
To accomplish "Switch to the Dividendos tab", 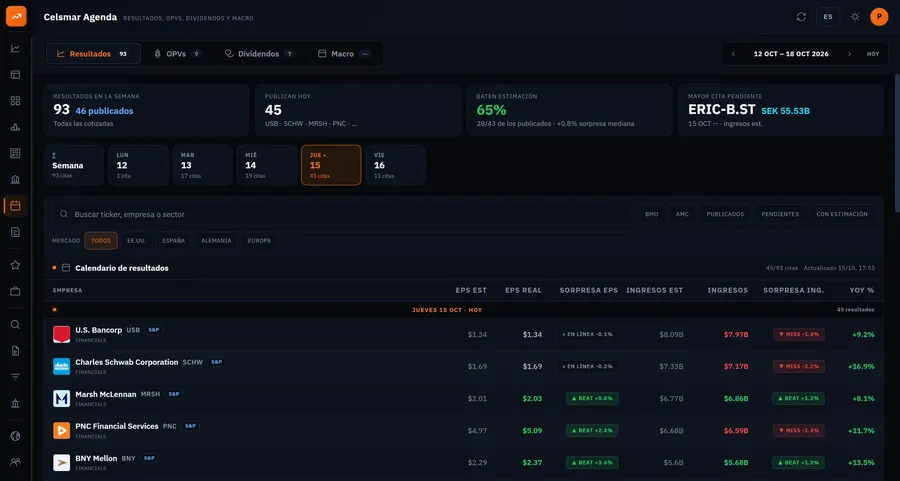I will tap(259, 54).
